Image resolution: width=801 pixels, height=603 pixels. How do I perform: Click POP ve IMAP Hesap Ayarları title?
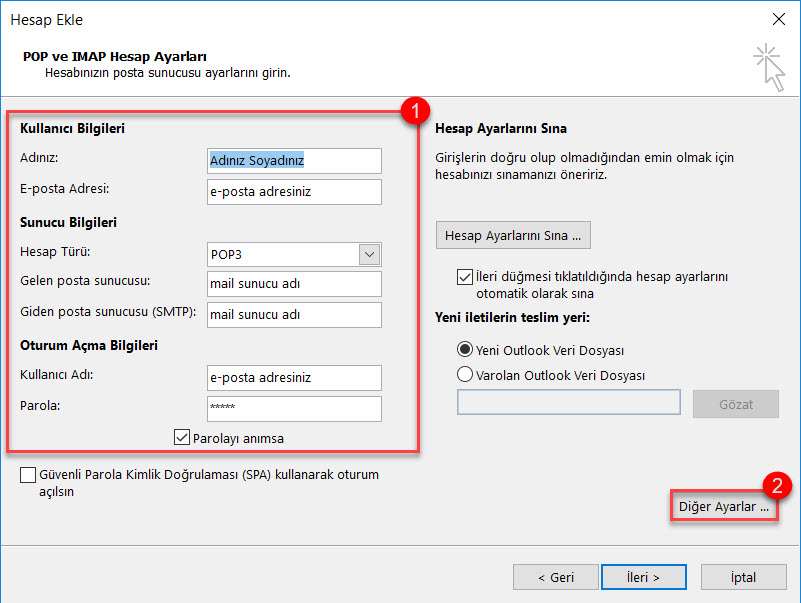[115, 57]
